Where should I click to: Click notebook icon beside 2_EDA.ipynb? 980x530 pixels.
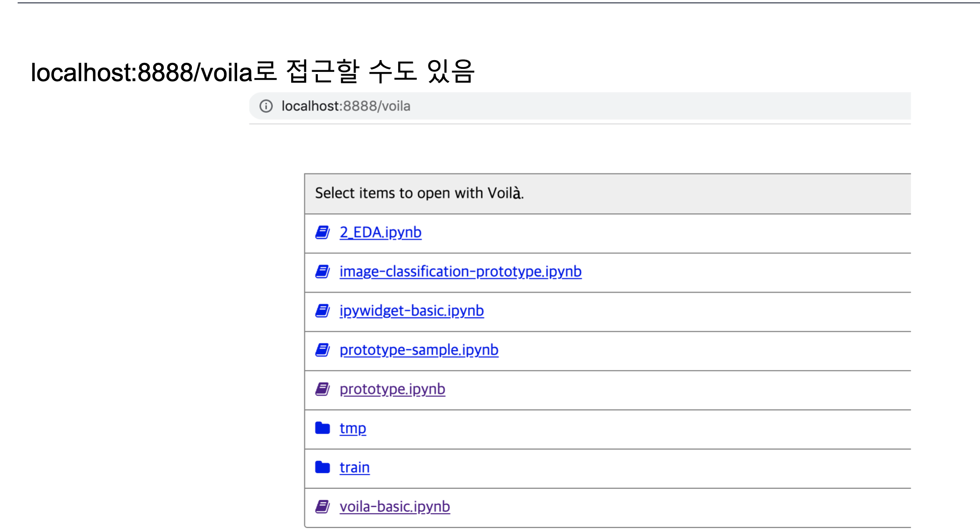[323, 233]
